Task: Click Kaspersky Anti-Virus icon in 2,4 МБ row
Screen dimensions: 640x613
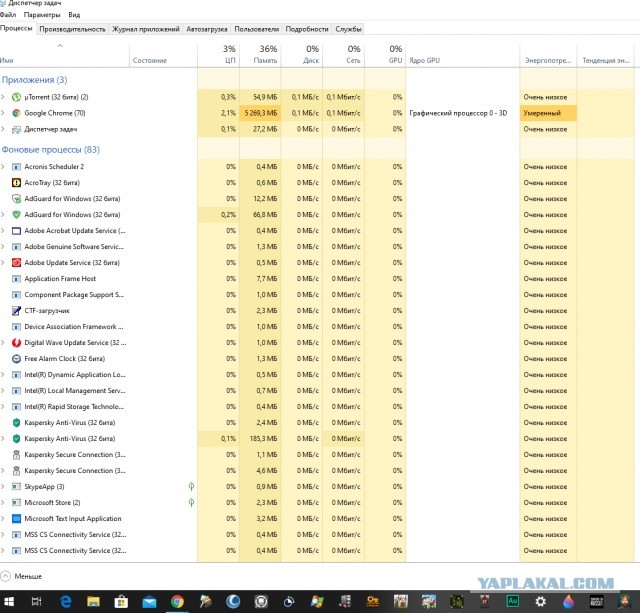Action: tap(16, 423)
